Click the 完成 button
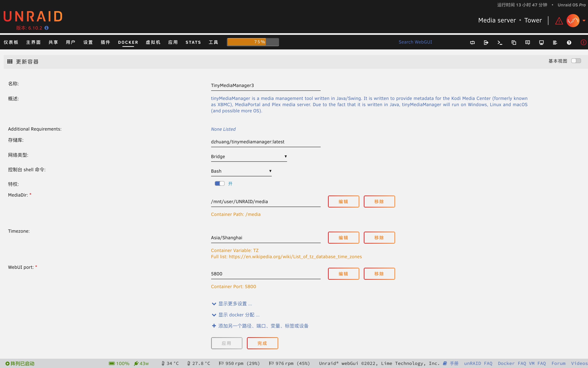This screenshot has height=368, width=588. 262,343
